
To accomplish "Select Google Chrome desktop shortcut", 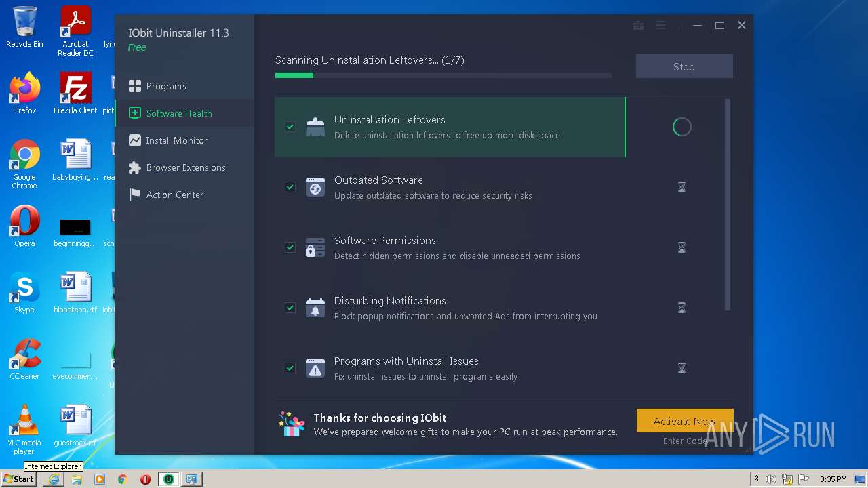I will (x=24, y=165).
